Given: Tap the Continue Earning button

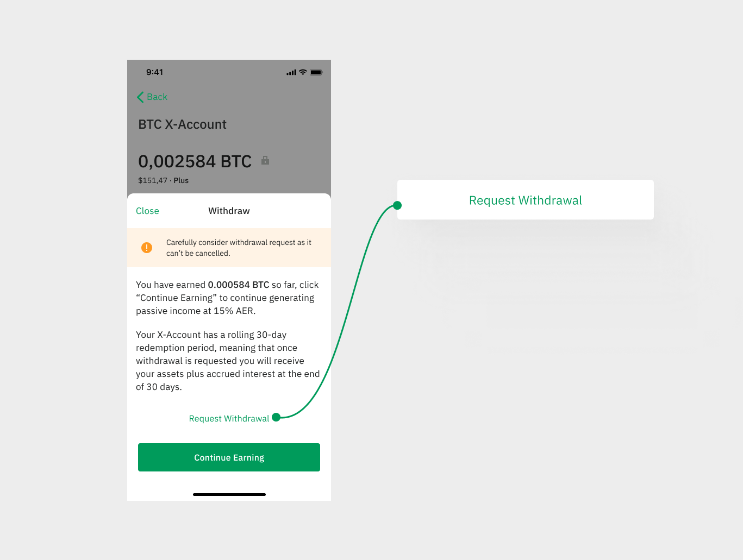Looking at the screenshot, I should [x=229, y=457].
